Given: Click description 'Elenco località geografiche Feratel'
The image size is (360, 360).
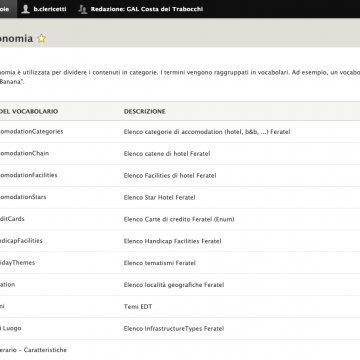Looking at the screenshot, I should pos(174,285).
